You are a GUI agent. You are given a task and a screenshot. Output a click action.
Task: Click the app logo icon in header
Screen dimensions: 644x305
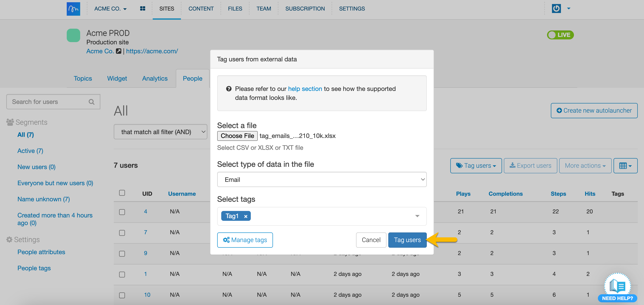[73, 9]
